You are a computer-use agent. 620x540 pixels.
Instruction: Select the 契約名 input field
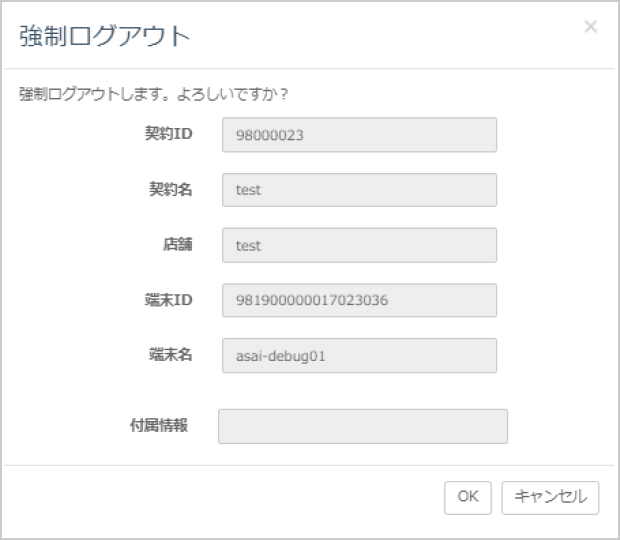click(359, 190)
